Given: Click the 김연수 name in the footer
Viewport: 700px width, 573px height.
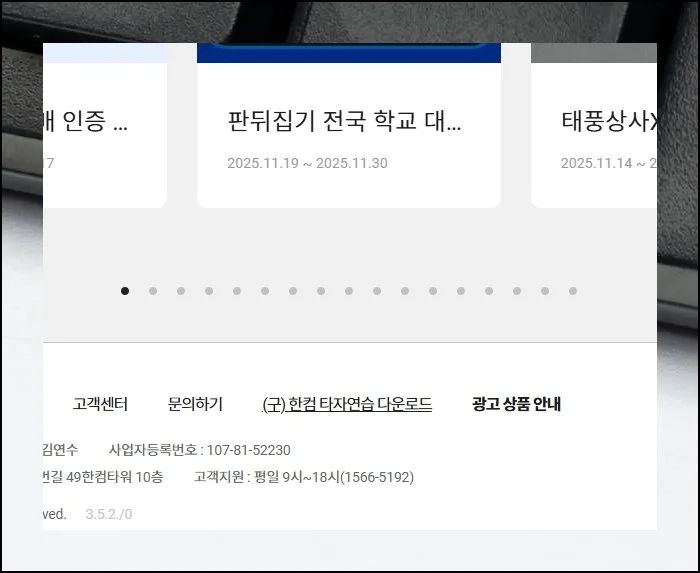Looking at the screenshot, I should pyautogui.click(x=60, y=450).
